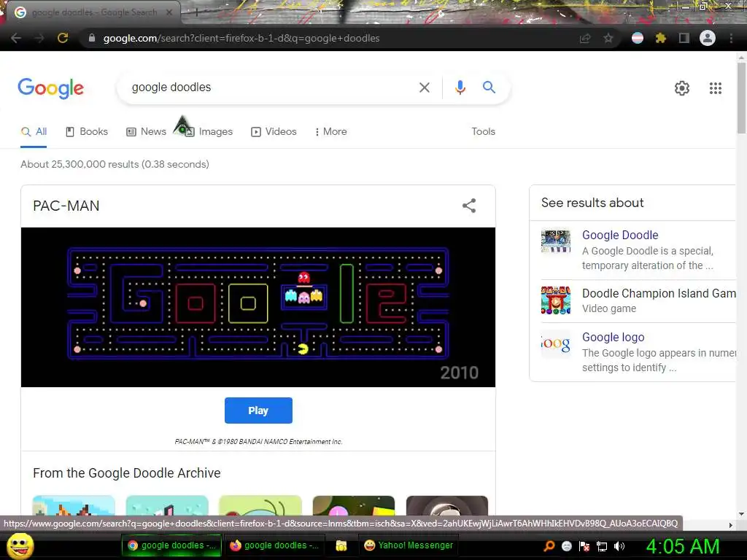Select the All search tab
The width and height of the screenshot is (747, 560).
pos(34,131)
